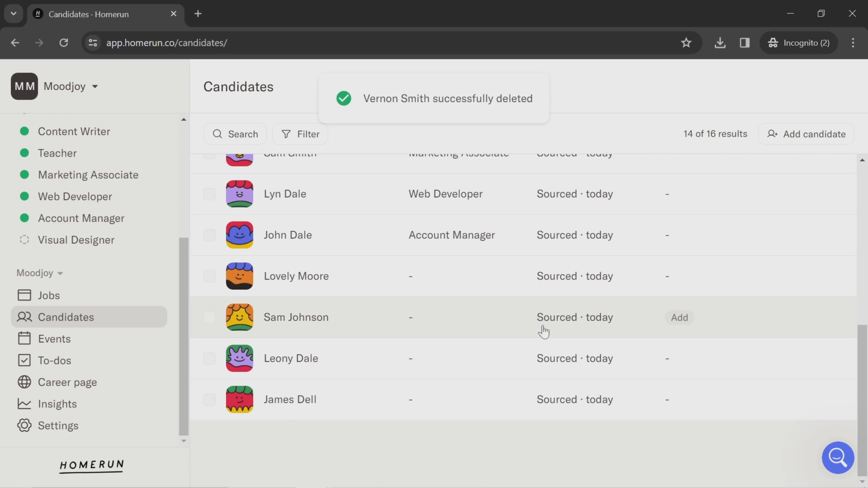Click the sidebar scroll up arrow
The image size is (868, 488).
pos(184,119)
